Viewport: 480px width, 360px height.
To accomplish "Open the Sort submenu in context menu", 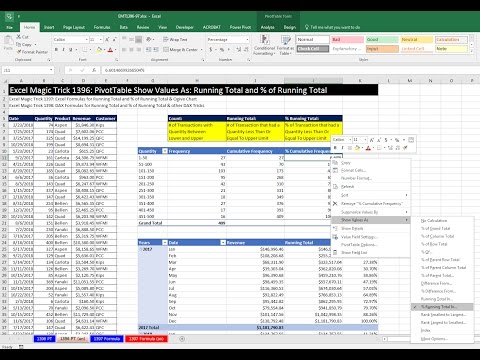I will [371, 195].
